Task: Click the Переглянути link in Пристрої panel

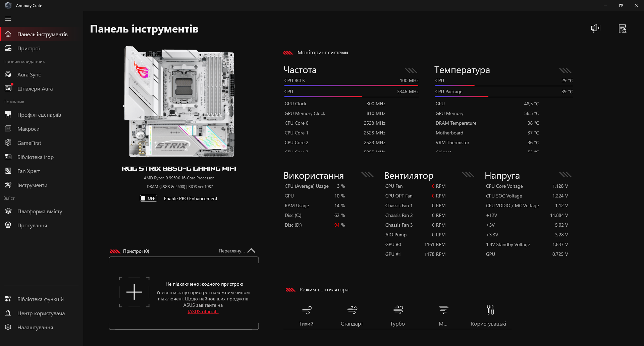Action: pos(232,251)
